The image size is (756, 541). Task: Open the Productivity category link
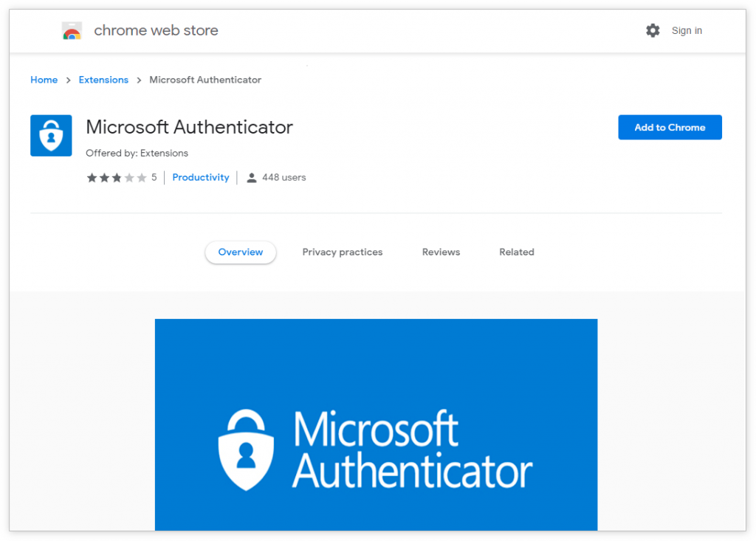(x=201, y=177)
